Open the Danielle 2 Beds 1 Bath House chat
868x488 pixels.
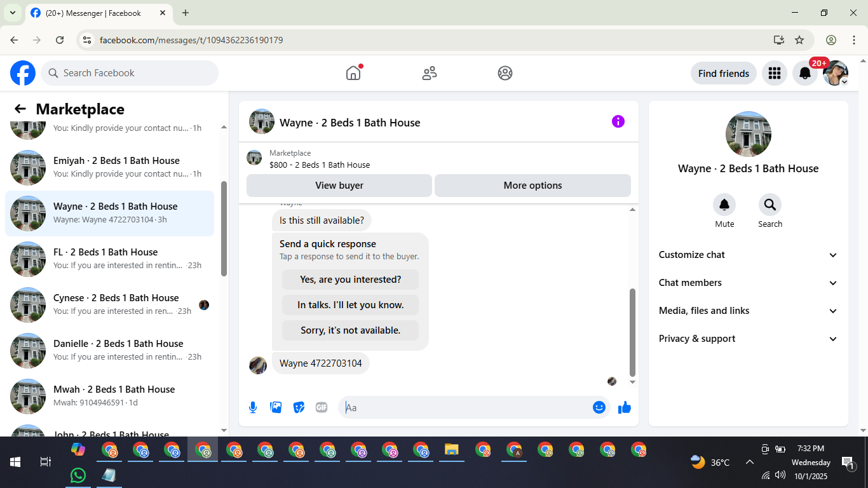109,351
